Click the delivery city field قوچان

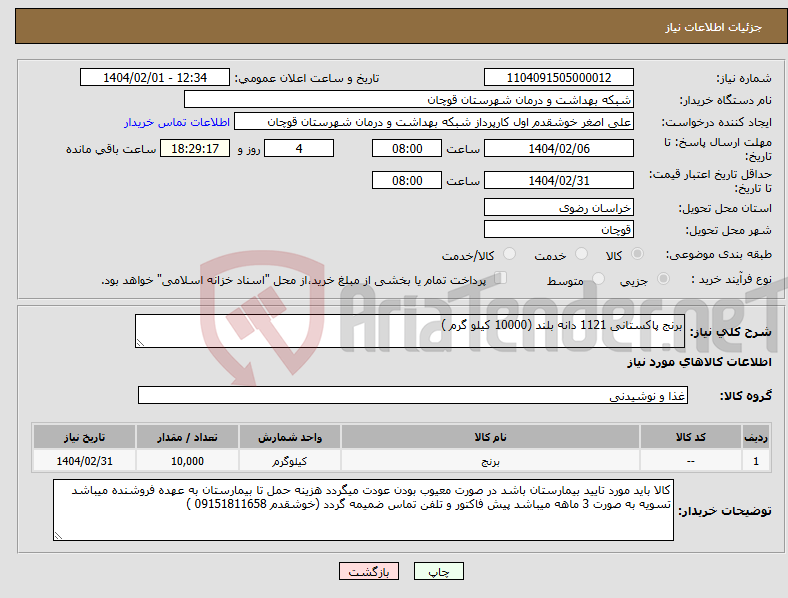[559, 230]
